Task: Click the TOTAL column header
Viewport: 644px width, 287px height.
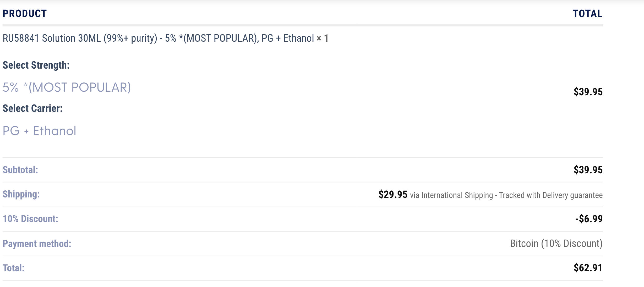Action: pos(587,14)
